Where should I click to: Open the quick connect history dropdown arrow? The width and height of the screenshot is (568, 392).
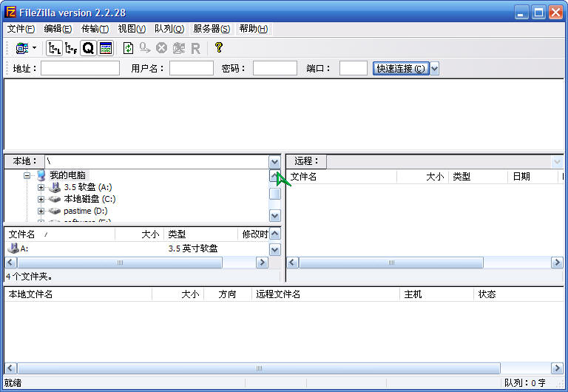pos(434,69)
